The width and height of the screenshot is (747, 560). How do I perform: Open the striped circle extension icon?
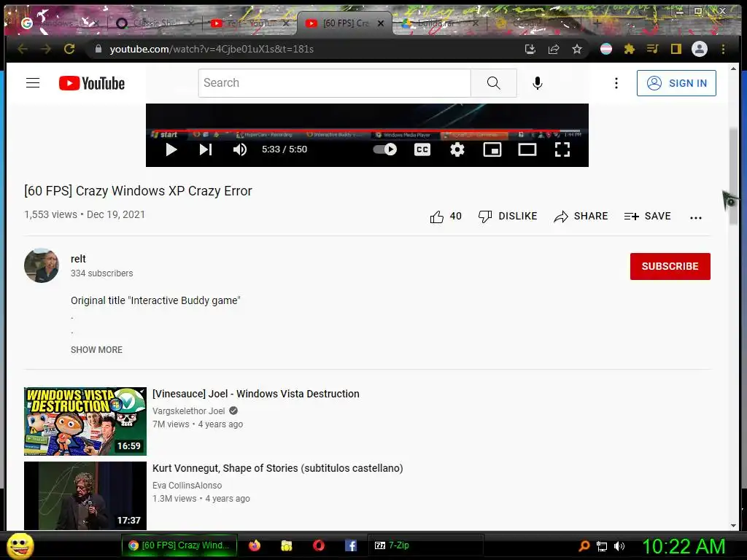[606, 49]
